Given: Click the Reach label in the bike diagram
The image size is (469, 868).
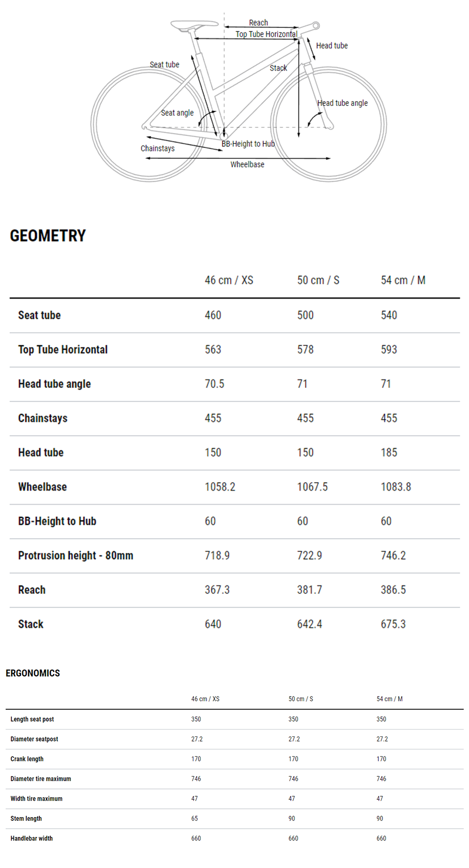Looking at the screenshot, I should tap(258, 23).
